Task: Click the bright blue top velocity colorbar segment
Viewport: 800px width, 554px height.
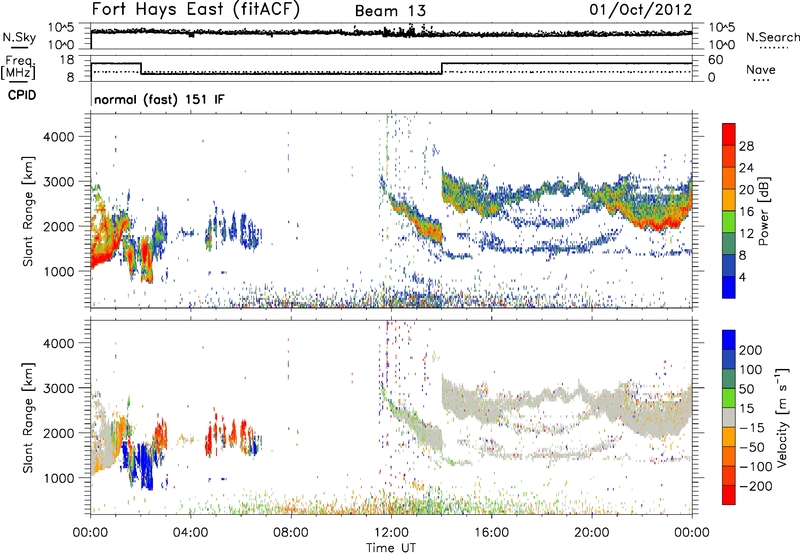Action: coord(729,340)
